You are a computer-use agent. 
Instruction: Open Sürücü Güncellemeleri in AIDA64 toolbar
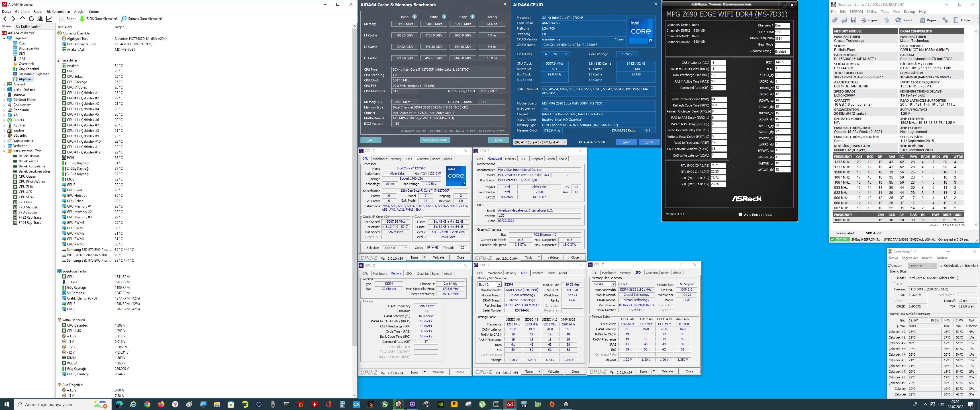coord(142,19)
